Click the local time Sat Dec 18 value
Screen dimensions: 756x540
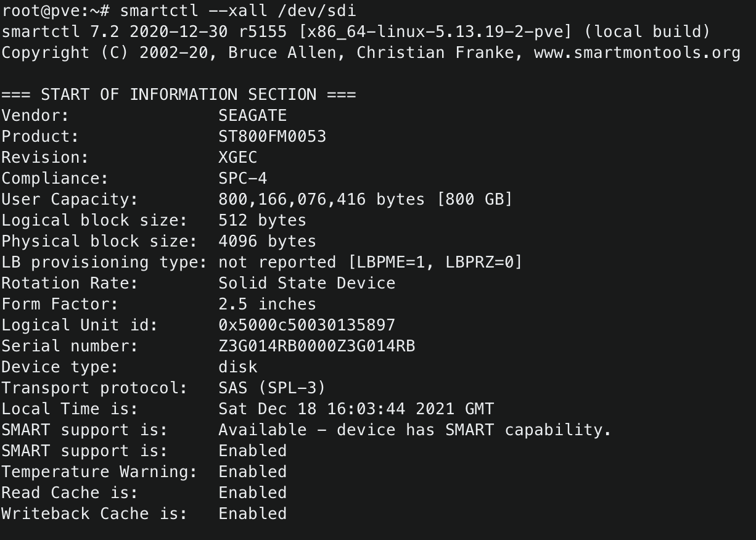coord(356,409)
